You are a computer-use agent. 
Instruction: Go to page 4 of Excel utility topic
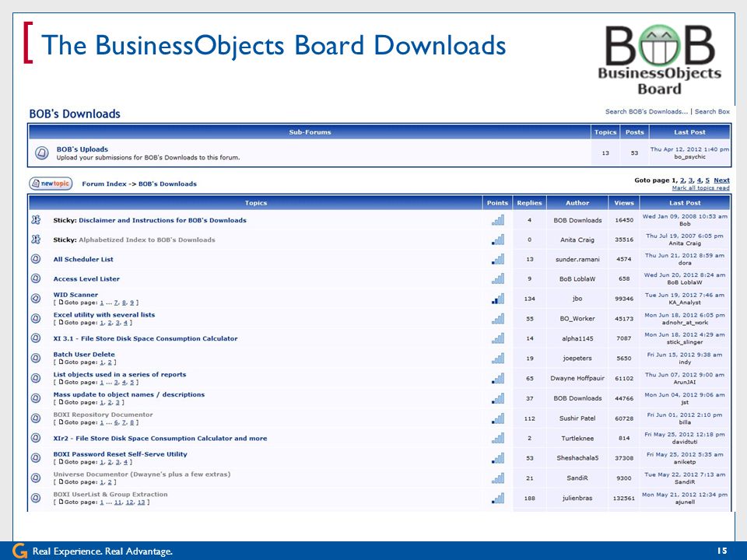click(125, 323)
